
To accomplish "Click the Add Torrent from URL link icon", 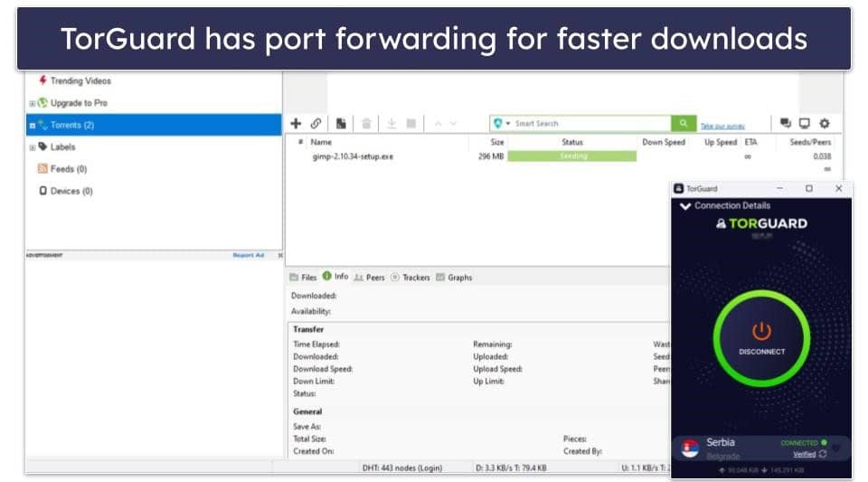I will [316, 123].
